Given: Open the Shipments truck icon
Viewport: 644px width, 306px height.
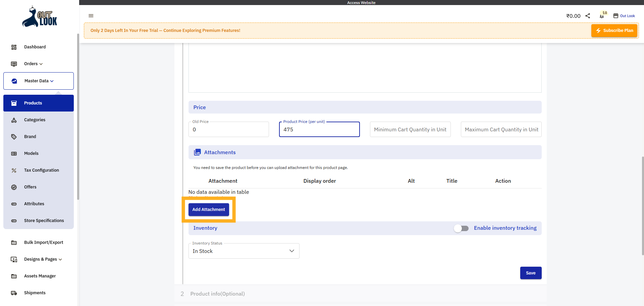Looking at the screenshot, I should [14, 293].
